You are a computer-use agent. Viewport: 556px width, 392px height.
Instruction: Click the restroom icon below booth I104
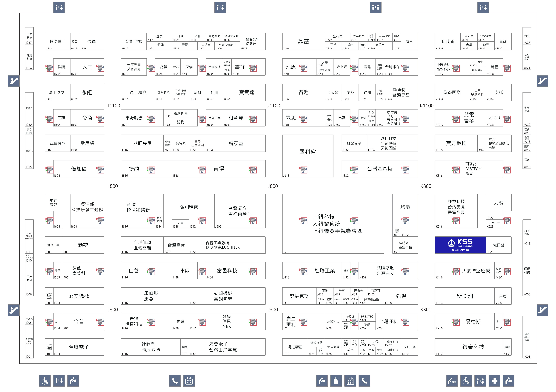click(59, 381)
